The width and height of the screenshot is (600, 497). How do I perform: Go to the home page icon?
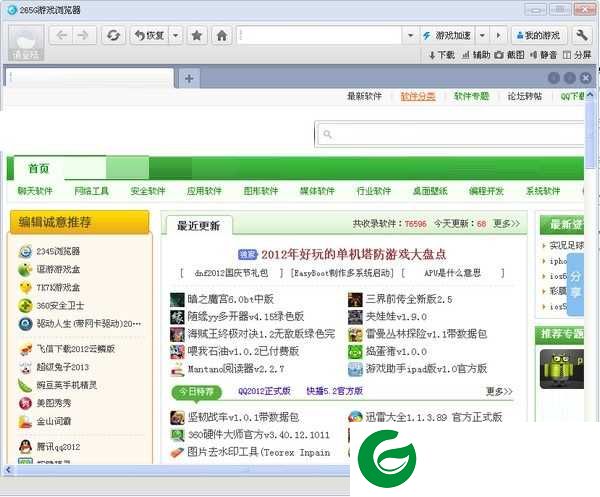coord(222,36)
